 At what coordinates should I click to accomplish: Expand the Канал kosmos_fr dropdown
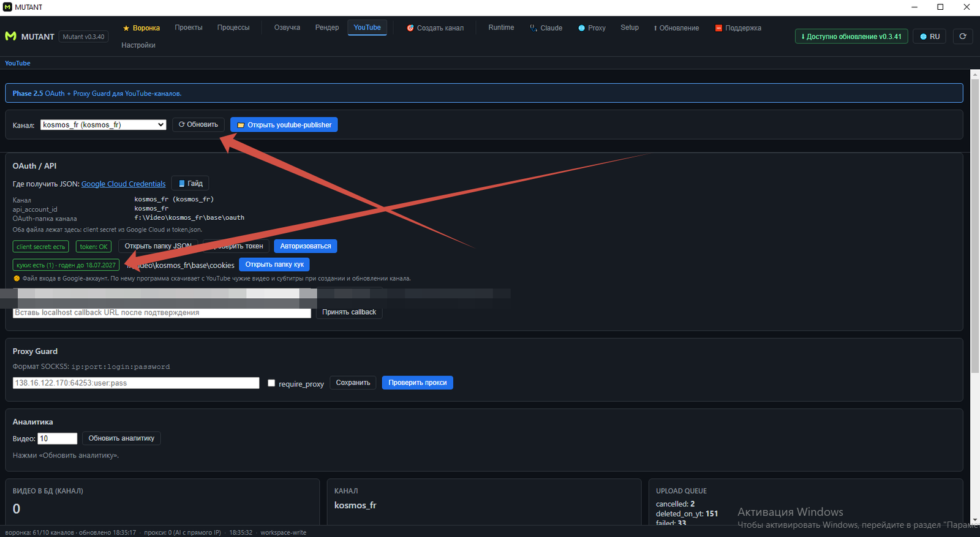[104, 125]
